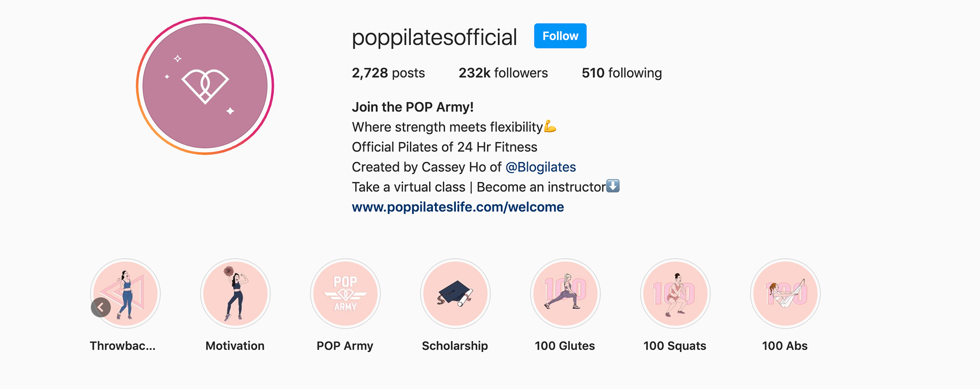This screenshot has height=389, width=980.
Task: Open the Motivation highlight icon
Action: click(x=235, y=294)
